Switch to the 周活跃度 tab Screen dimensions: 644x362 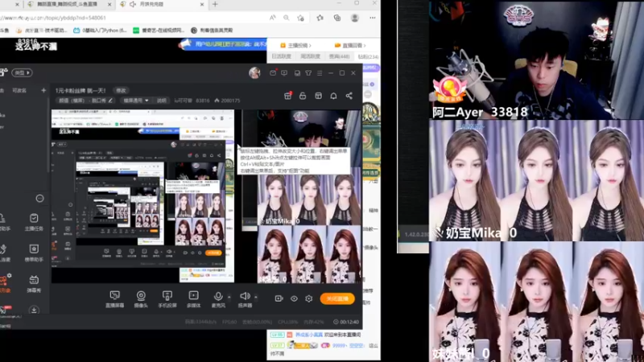pos(310,56)
